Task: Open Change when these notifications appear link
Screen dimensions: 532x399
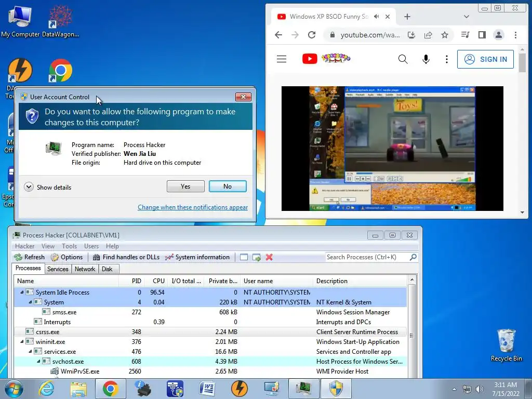Action: [x=193, y=207]
